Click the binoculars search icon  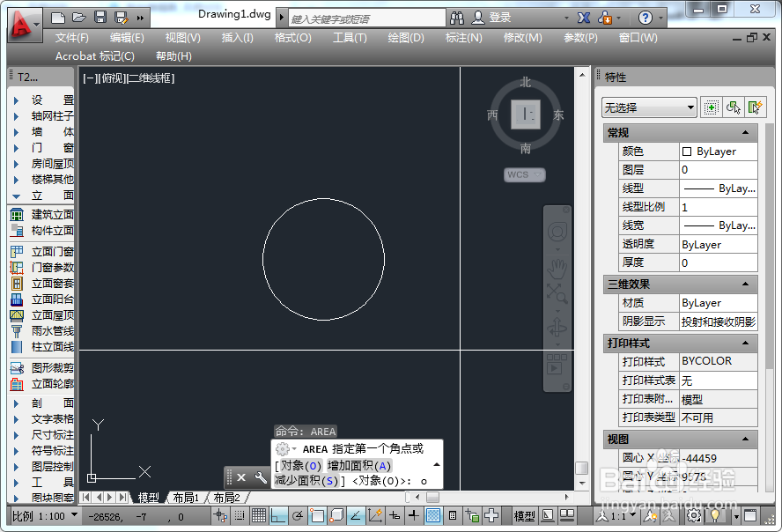457,18
